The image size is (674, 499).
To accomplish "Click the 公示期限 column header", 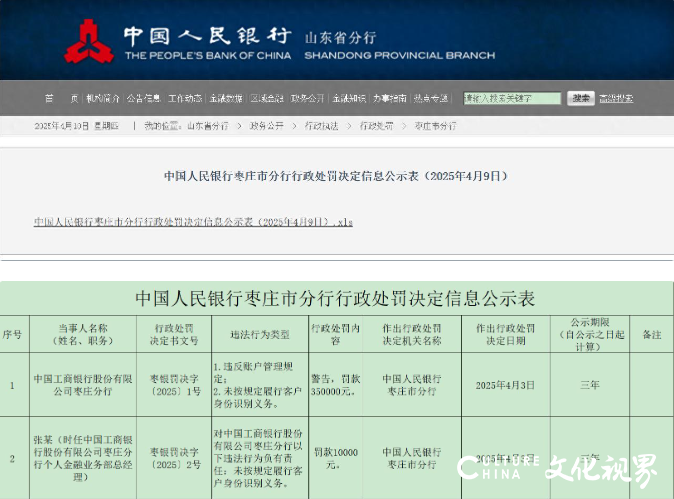I will point(590,334).
